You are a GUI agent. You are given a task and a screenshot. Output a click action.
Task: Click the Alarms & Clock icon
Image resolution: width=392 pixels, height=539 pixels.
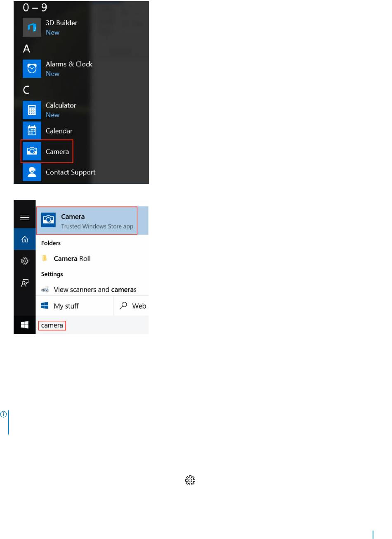coord(32,69)
